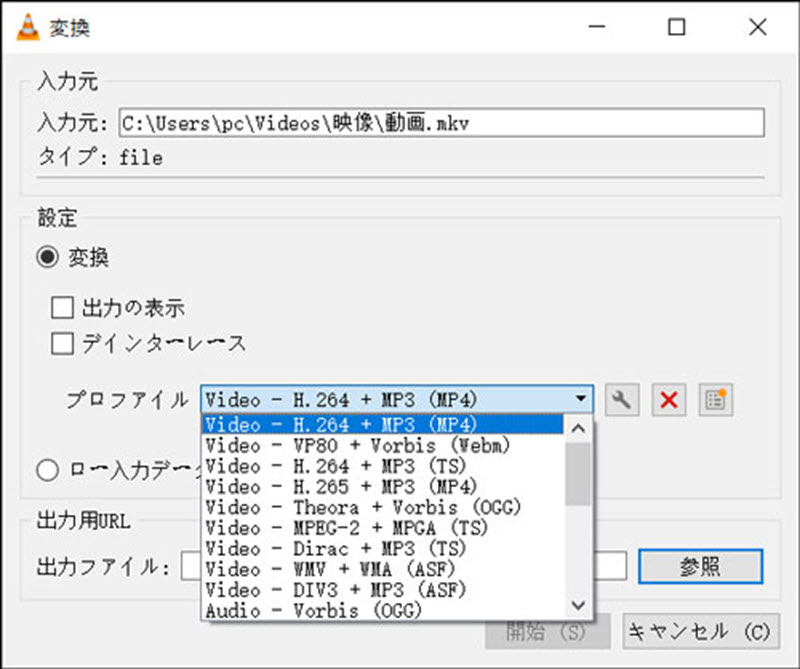Viewport: 800px width, 669px height.
Task: Select the 変換 radio button
Action: point(47,257)
